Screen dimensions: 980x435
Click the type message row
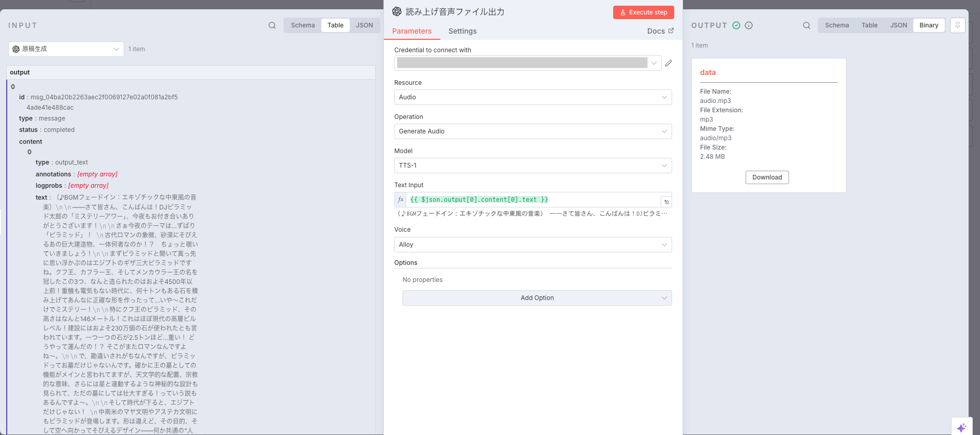coord(42,118)
